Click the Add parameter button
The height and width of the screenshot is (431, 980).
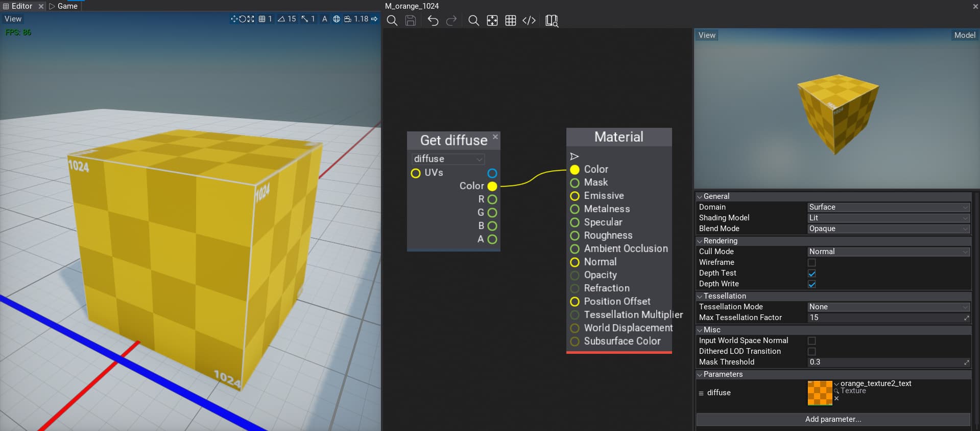coord(833,419)
